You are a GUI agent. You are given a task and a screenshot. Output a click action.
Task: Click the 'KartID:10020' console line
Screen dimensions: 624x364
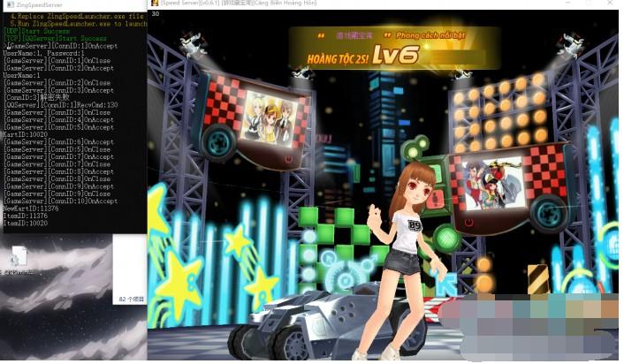pyautogui.click(x=26, y=134)
